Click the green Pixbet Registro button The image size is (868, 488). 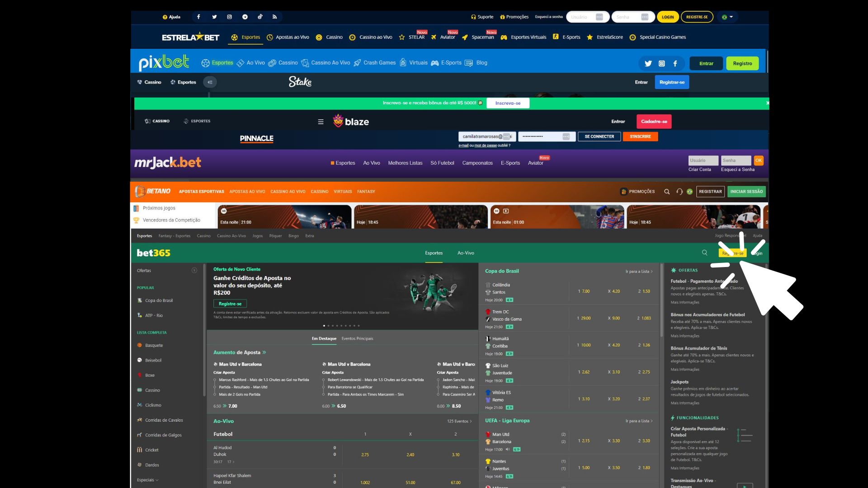tap(742, 63)
